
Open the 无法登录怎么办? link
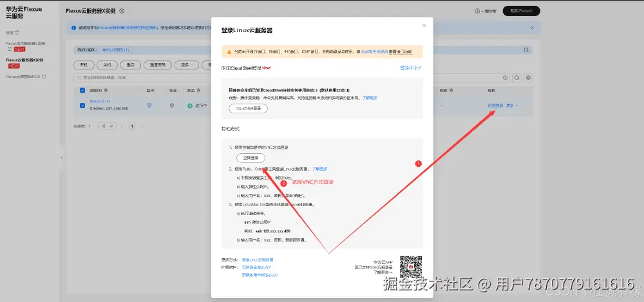[x=256, y=267]
